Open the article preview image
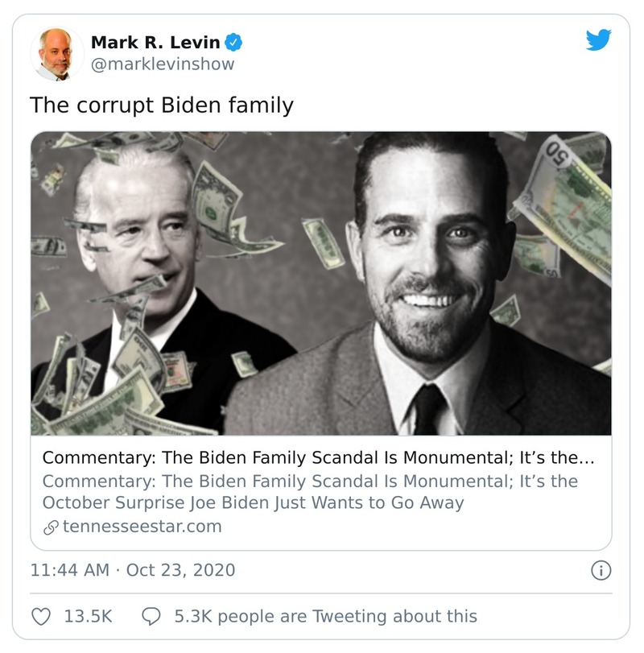This screenshot has height=653, width=644. tap(320, 283)
